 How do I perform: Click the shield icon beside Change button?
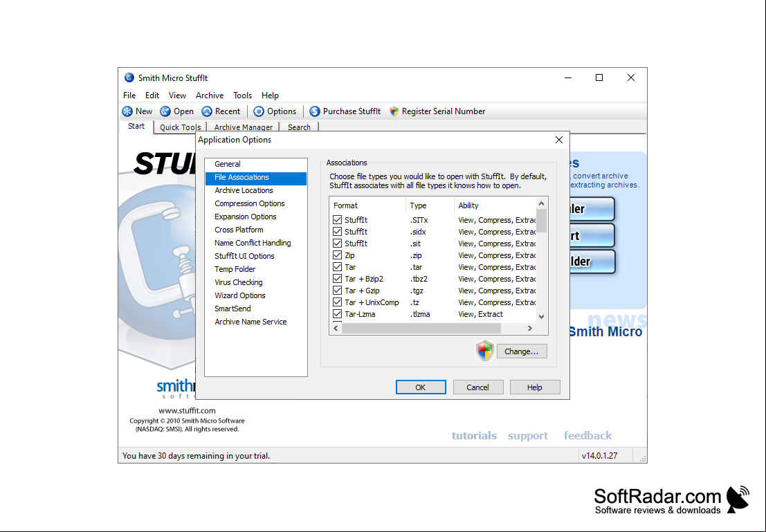click(484, 351)
